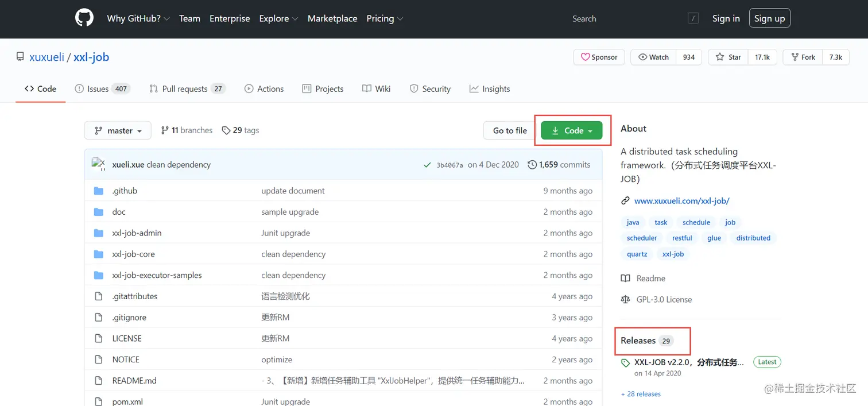Click the Go to file button

[x=510, y=130]
